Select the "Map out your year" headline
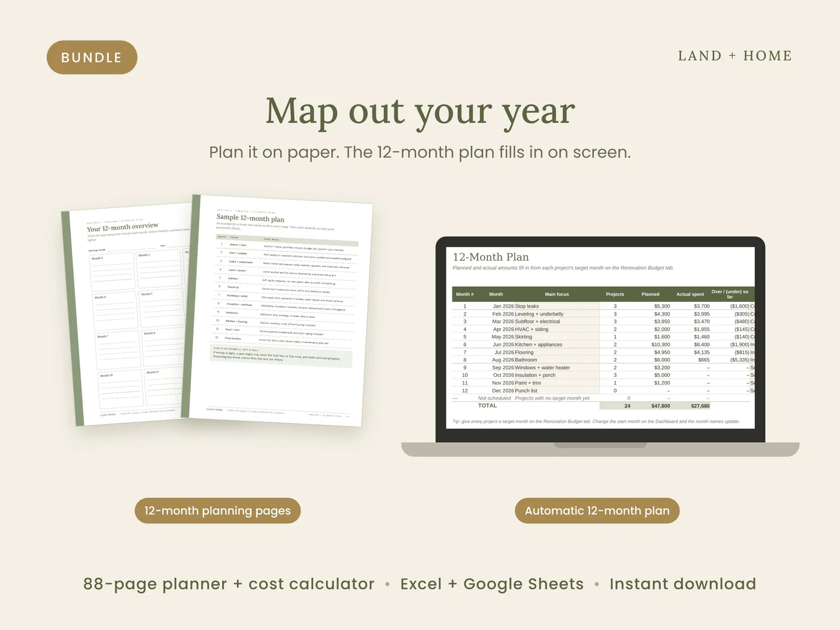Viewport: 840px width, 630px height. [420, 112]
